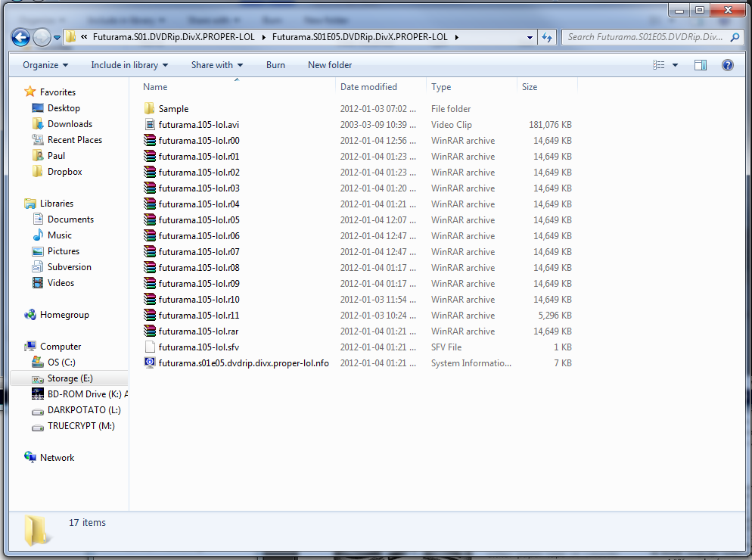Open the Videos library

tap(61, 282)
